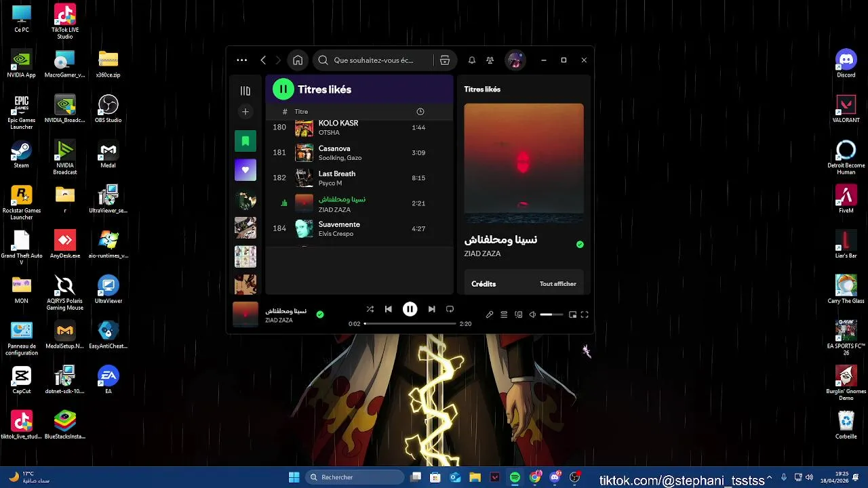This screenshot has width=868, height=488.
Task: Sort by the Titre column header
Action: (301, 112)
